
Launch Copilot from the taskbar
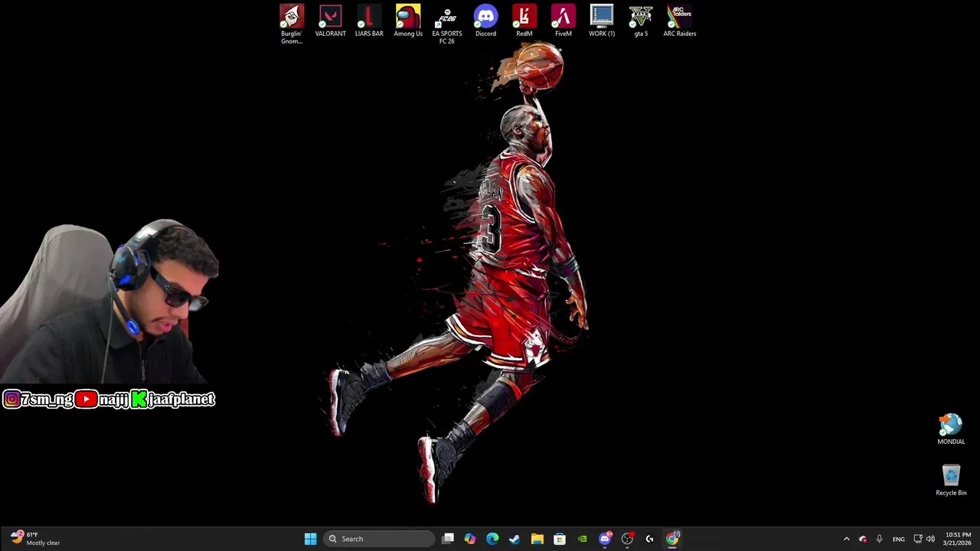tap(470, 539)
